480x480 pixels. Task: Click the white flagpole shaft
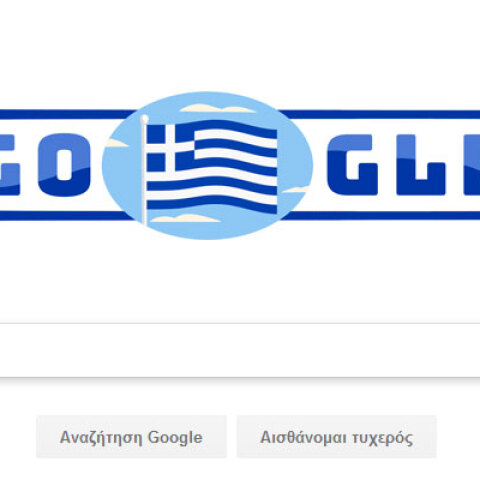point(144,172)
